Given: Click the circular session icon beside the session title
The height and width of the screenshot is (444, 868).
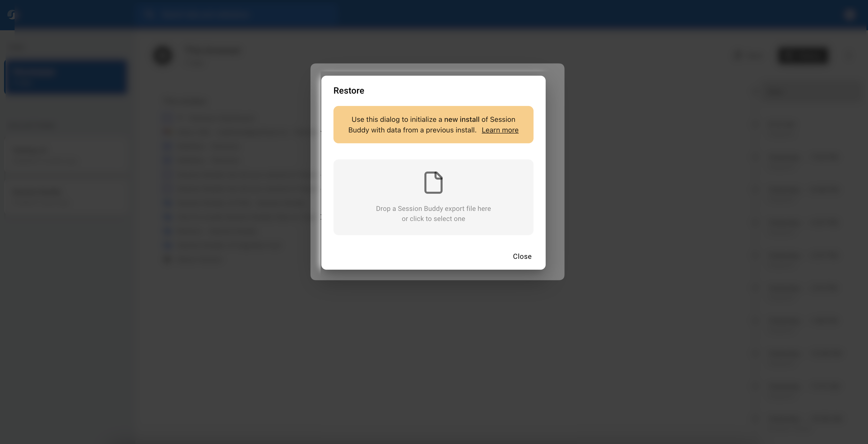Looking at the screenshot, I should [x=163, y=55].
